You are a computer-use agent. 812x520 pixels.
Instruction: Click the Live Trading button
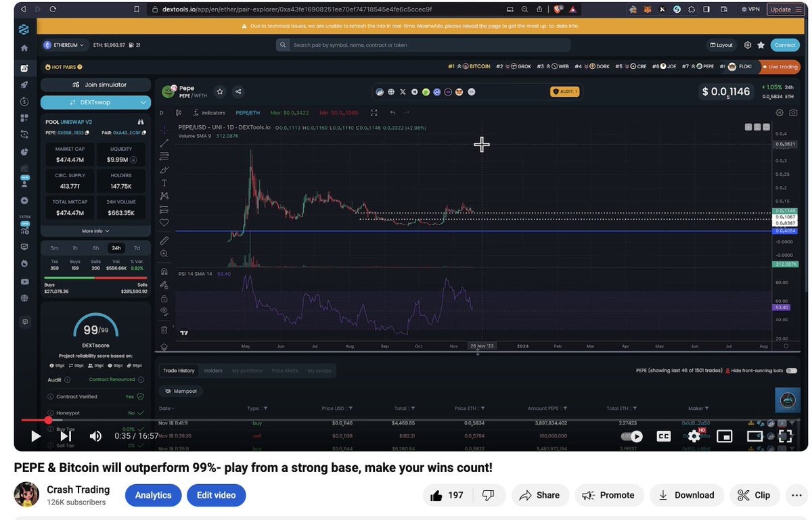[780, 66]
